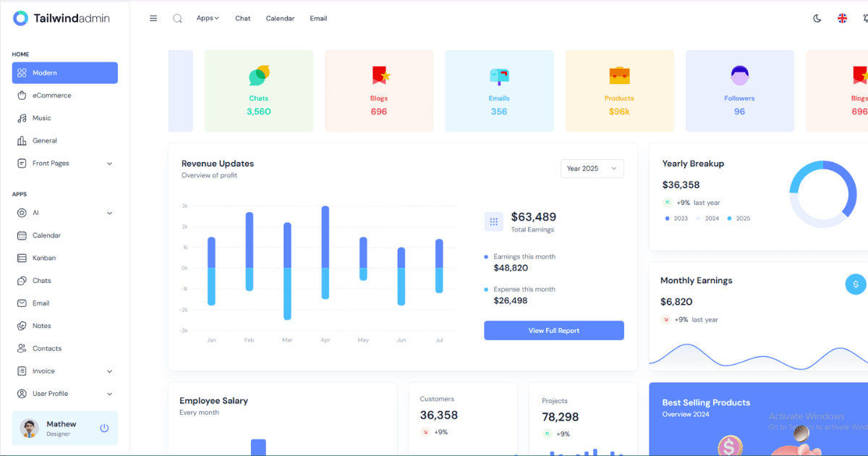Click the power logout icon beside Mathew
This screenshot has height=456, width=868.
[104, 428]
